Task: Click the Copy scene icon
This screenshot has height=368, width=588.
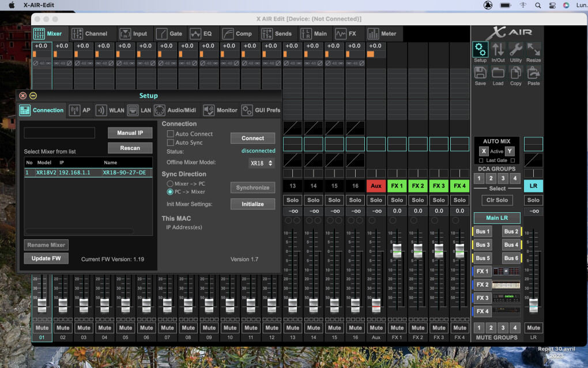Action: click(x=516, y=73)
